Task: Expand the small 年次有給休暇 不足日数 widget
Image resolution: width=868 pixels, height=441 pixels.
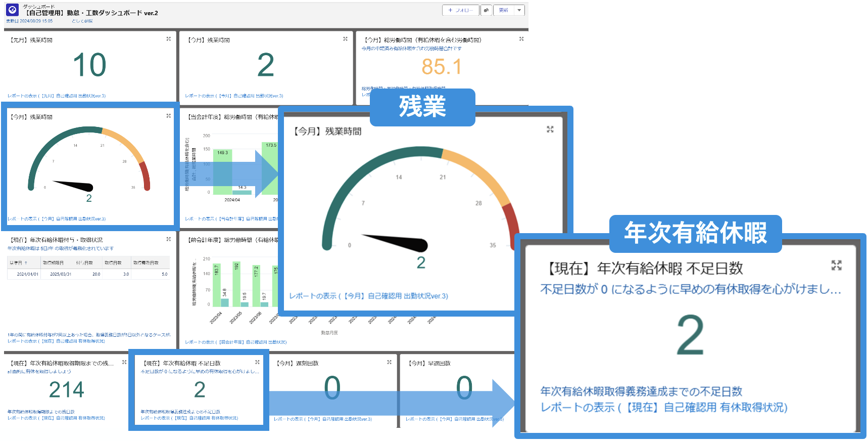Action: coord(257,362)
